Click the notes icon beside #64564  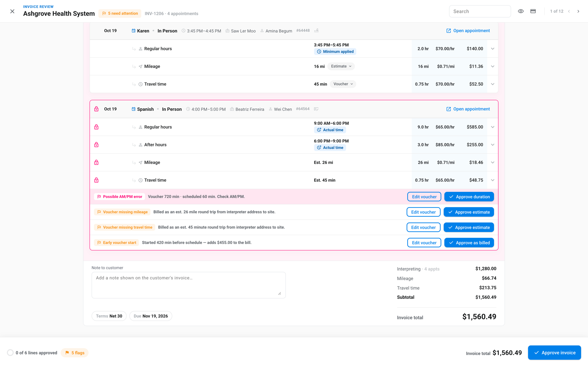(316, 109)
